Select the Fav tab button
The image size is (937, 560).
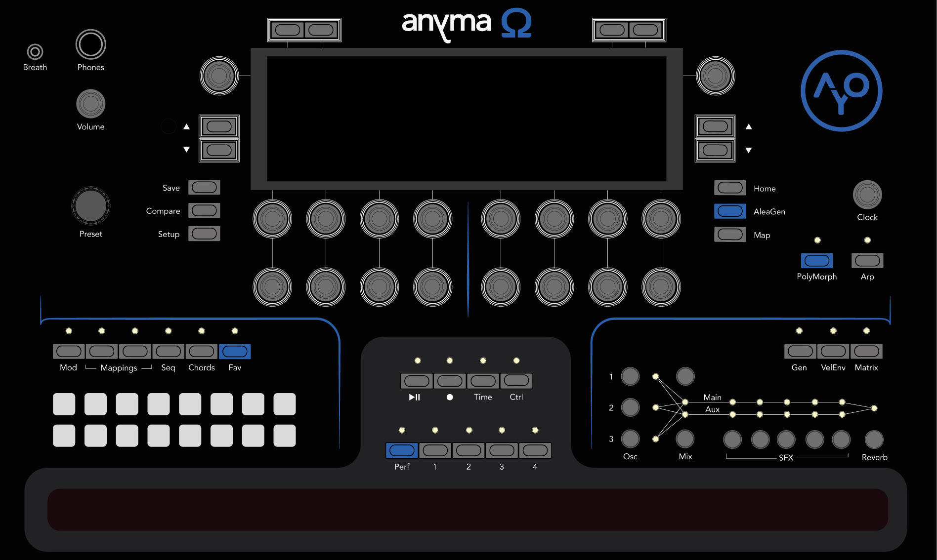[235, 352]
